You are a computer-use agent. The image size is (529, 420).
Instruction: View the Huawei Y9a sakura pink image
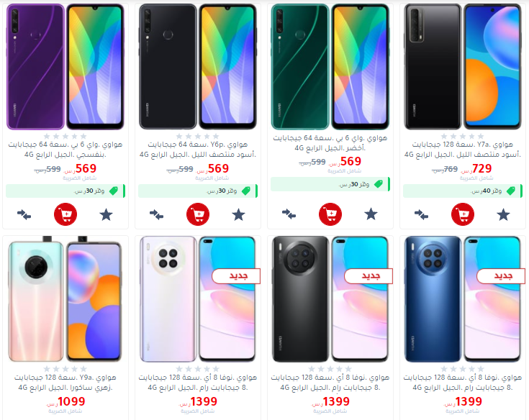pyautogui.click(x=65, y=299)
